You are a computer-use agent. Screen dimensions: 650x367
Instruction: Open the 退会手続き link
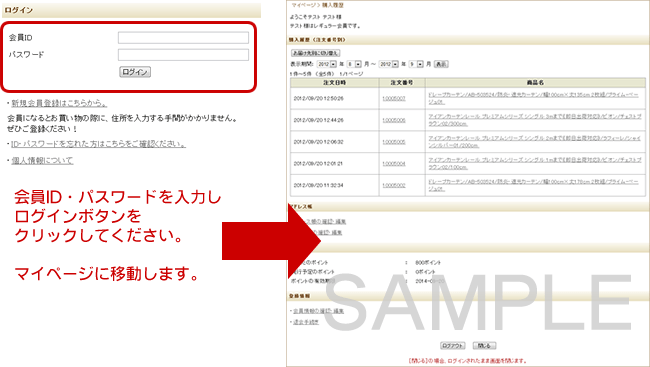306,322
